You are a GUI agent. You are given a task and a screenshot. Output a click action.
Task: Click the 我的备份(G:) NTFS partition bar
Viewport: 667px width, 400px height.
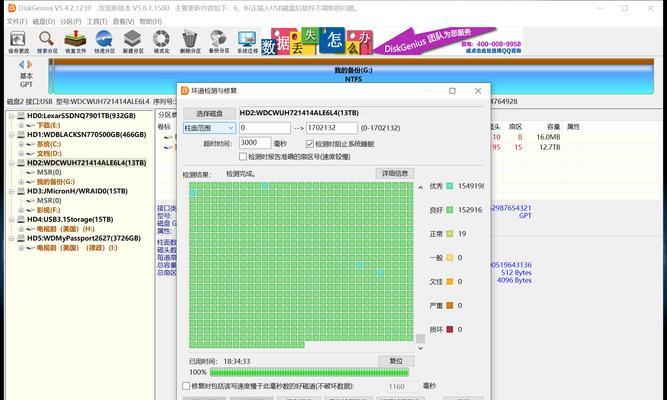[x=351, y=76]
